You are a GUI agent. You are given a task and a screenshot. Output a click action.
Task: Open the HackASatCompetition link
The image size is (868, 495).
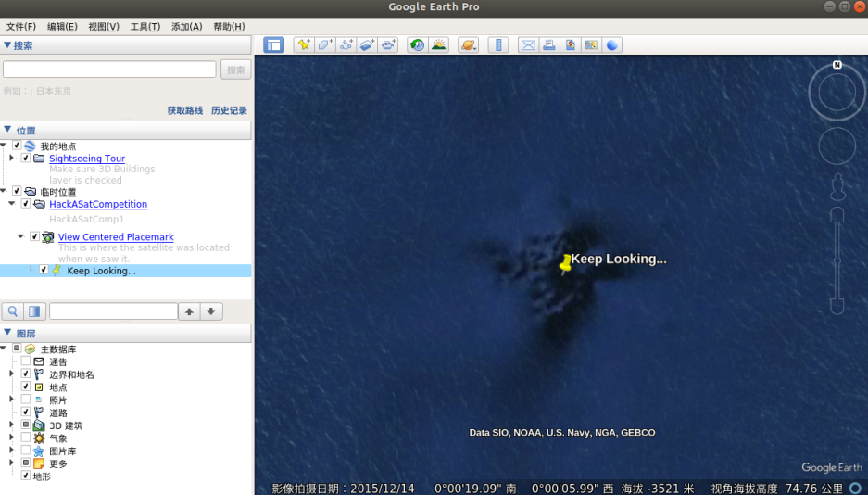[x=98, y=204]
